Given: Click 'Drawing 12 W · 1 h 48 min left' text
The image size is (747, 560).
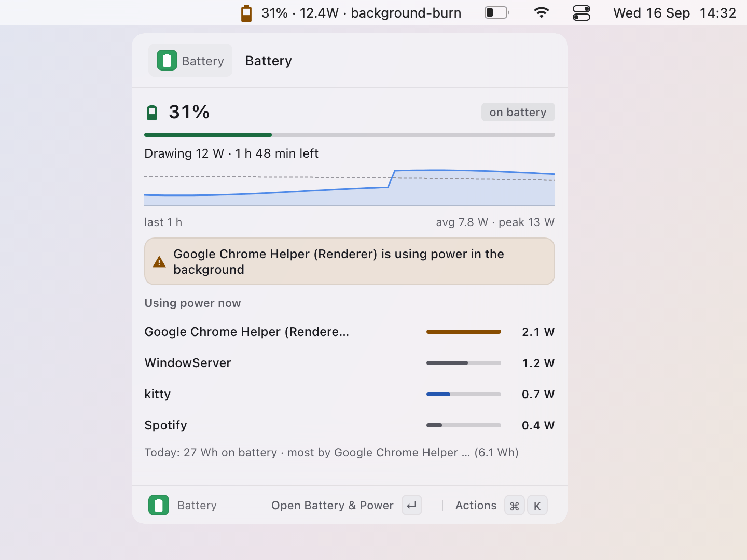Looking at the screenshot, I should coord(231,153).
